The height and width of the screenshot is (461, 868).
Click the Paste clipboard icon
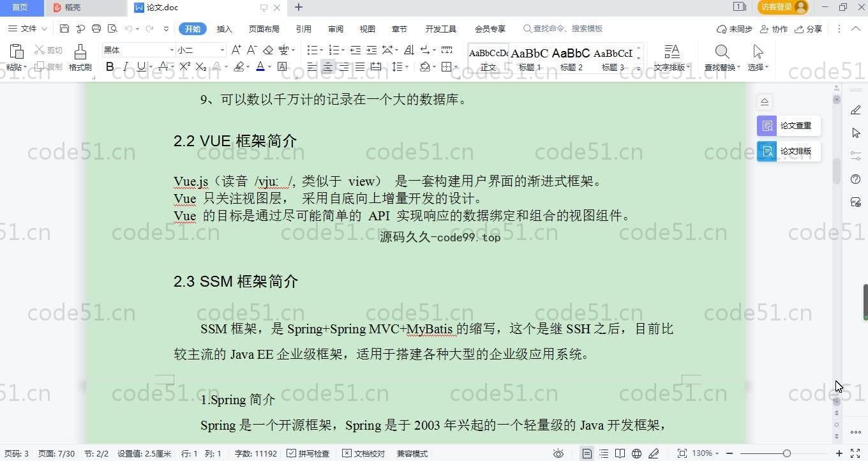[16, 52]
